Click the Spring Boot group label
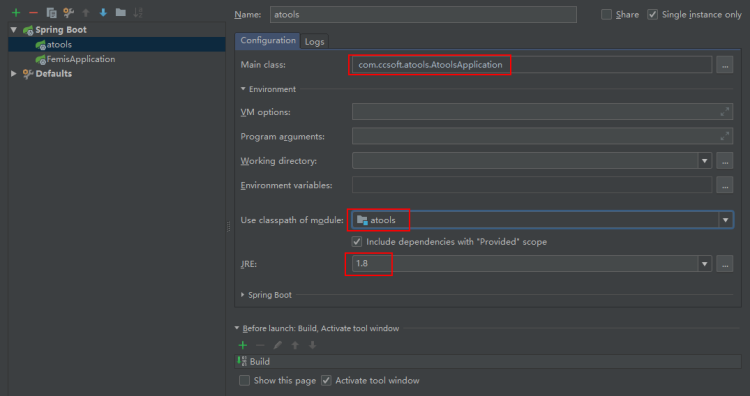The height and width of the screenshot is (396, 750). tap(61, 30)
